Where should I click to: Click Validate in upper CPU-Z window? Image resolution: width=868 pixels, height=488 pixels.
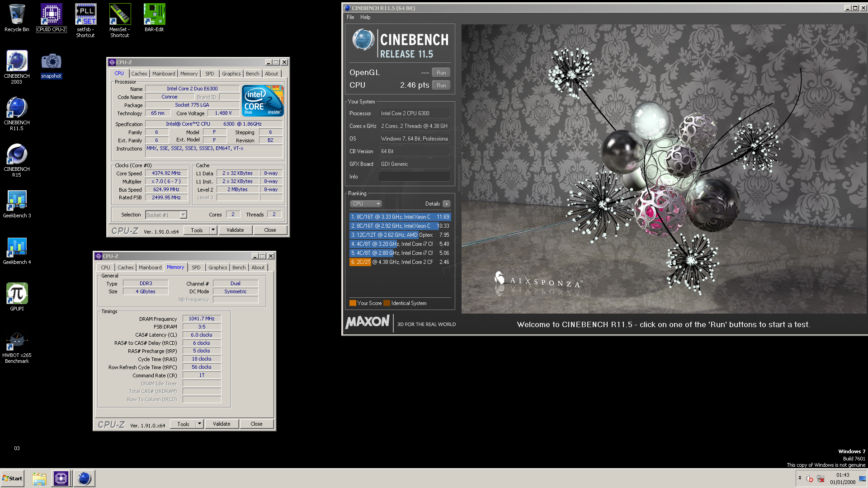point(235,230)
